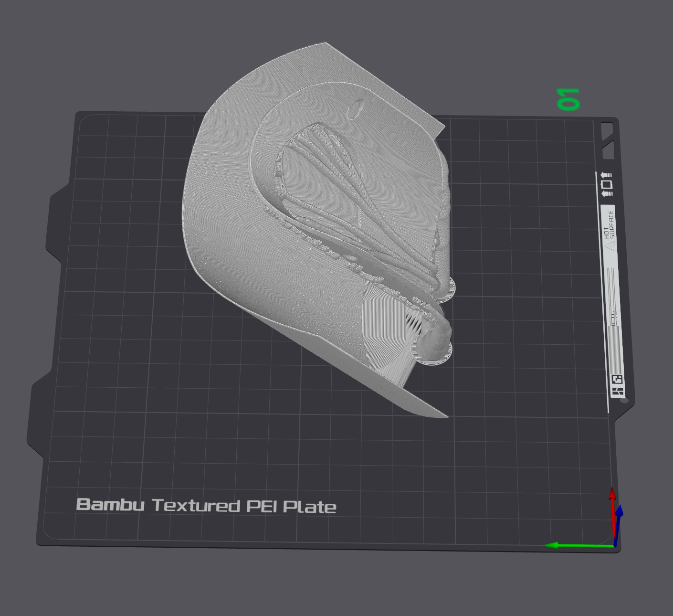Click the green "01" plate number
The height and width of the screenshot is (616, 673).
point(568,99)
